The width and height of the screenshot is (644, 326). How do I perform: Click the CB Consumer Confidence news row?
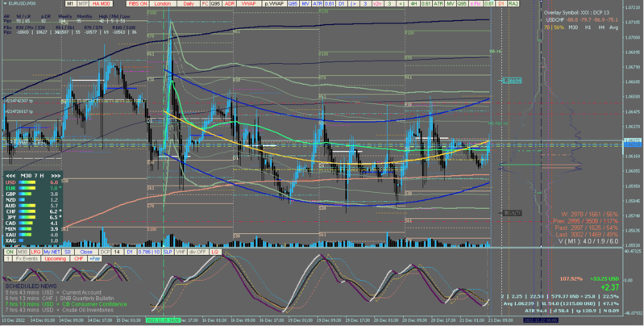[66, 304]
